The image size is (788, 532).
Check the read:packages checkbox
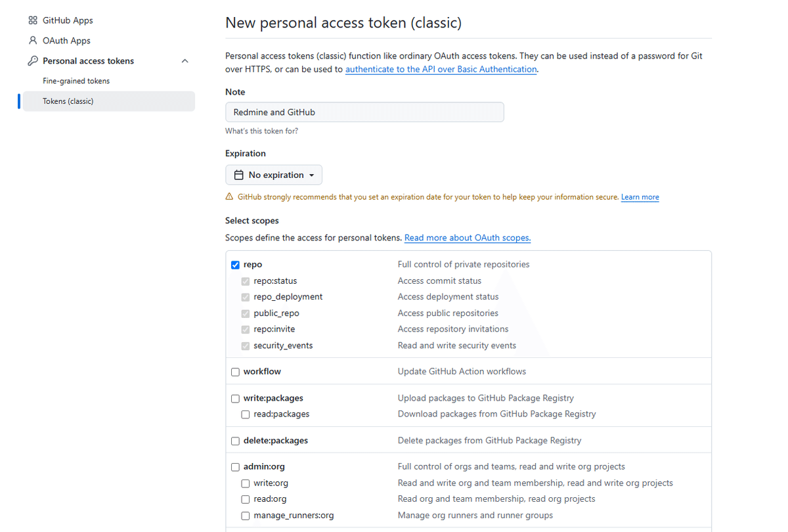[245, 414]
